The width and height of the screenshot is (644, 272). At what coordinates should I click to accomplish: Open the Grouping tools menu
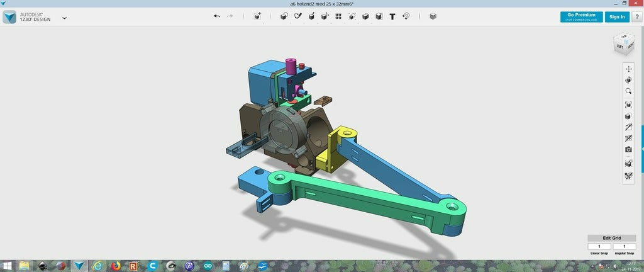[352, 16]
